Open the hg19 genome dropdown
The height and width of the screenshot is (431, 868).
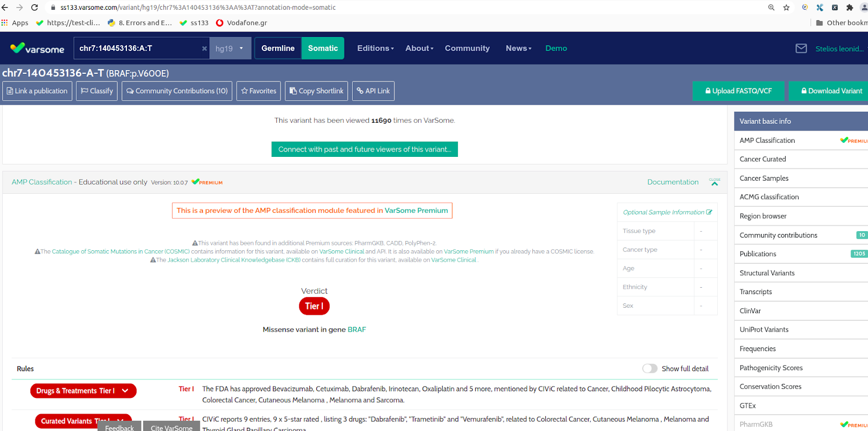[x=231, y=48]
